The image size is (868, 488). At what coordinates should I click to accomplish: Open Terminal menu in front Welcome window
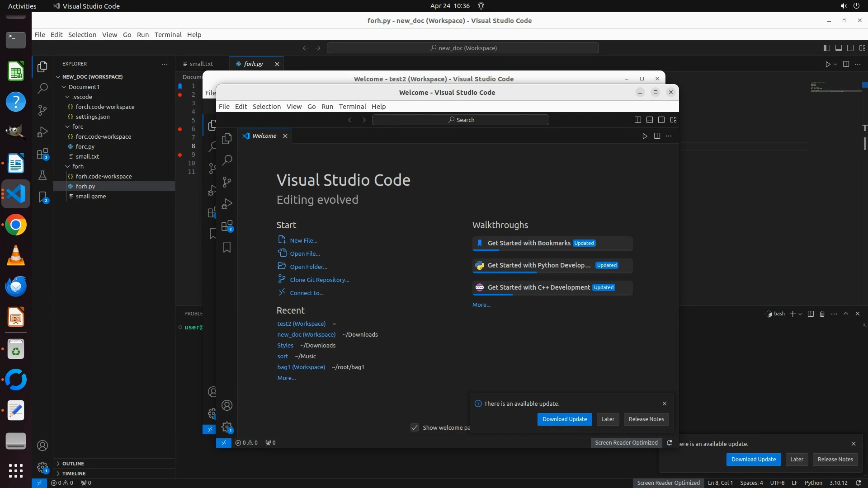[352, 107]
